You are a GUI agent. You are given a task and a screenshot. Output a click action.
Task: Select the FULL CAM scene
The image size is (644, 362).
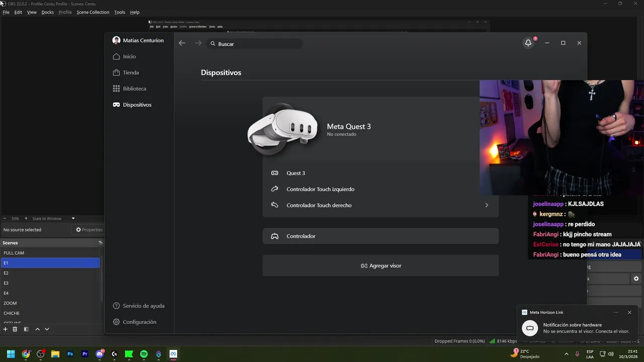[50, 253]
